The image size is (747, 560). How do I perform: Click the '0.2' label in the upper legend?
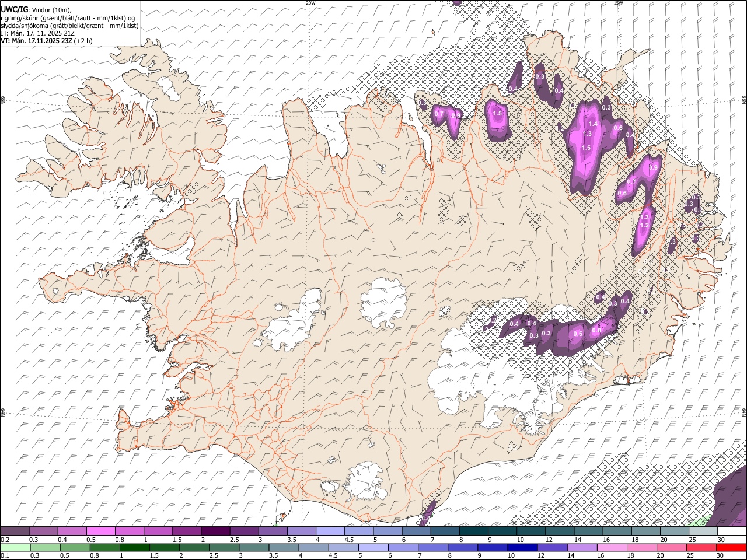pyautogui.click(x=5, y=540)
